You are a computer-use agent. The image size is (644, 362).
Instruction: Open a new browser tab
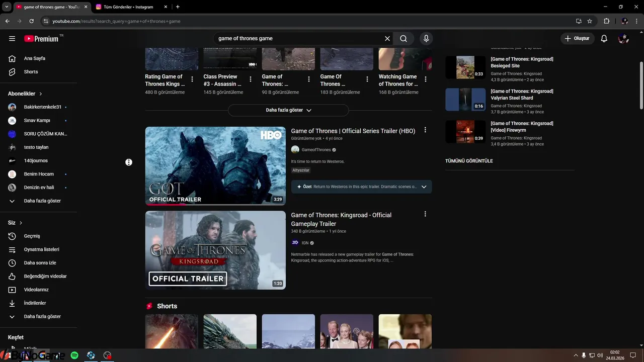178,7
